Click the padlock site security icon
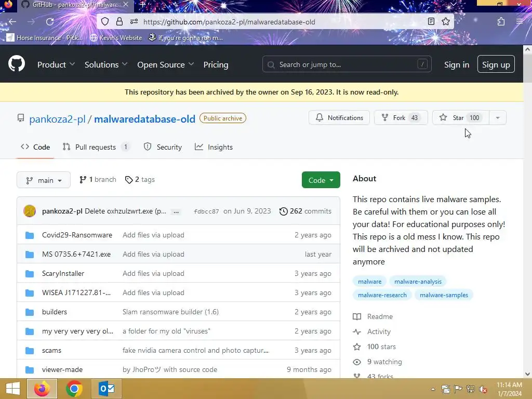The height and width of the screenshot is (399, 532). click(x=119, y=22)
